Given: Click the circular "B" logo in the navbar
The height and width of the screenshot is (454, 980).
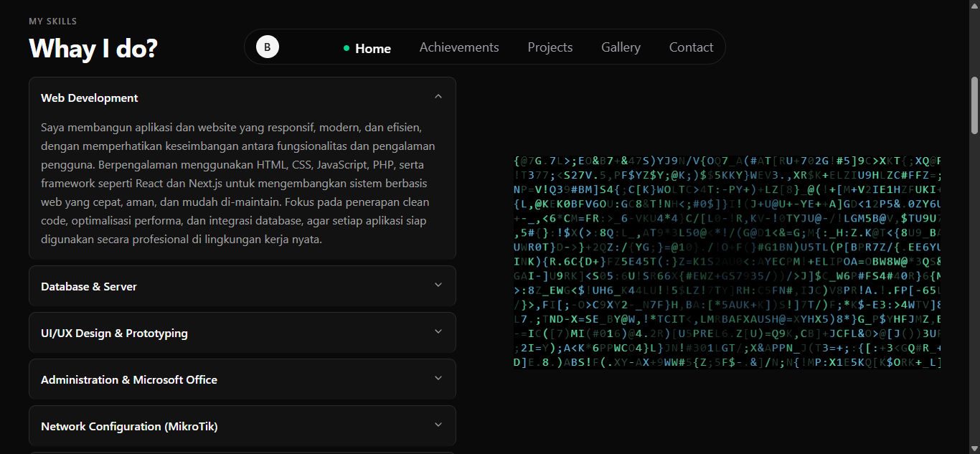Looking at the screenshot, I should coord(267,46).
